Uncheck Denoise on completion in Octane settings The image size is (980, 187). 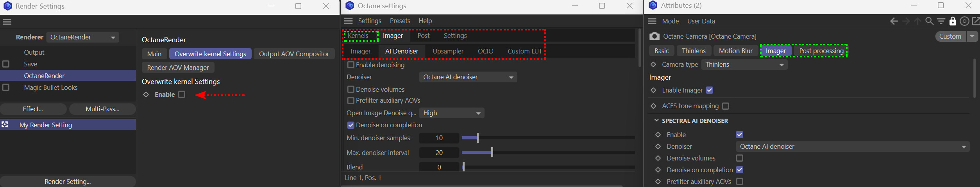(351, 125)
